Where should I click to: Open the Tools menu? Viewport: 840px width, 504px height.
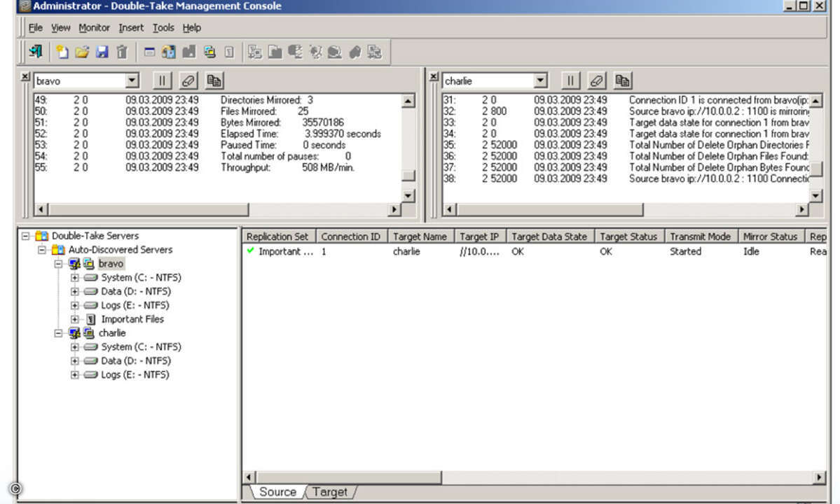tap(163, 27)
